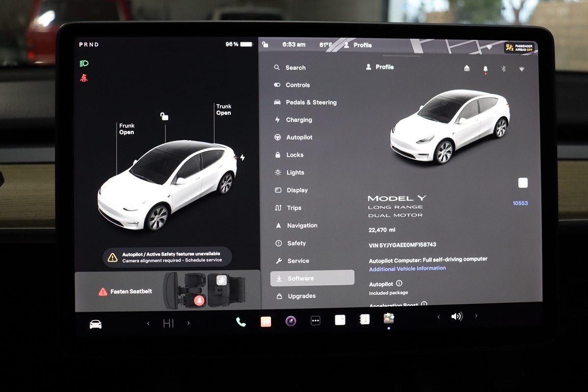This screenshot has height=392, width=588.
Task: Mute the volume speaker icon
Action: click(x=457, y=317)
